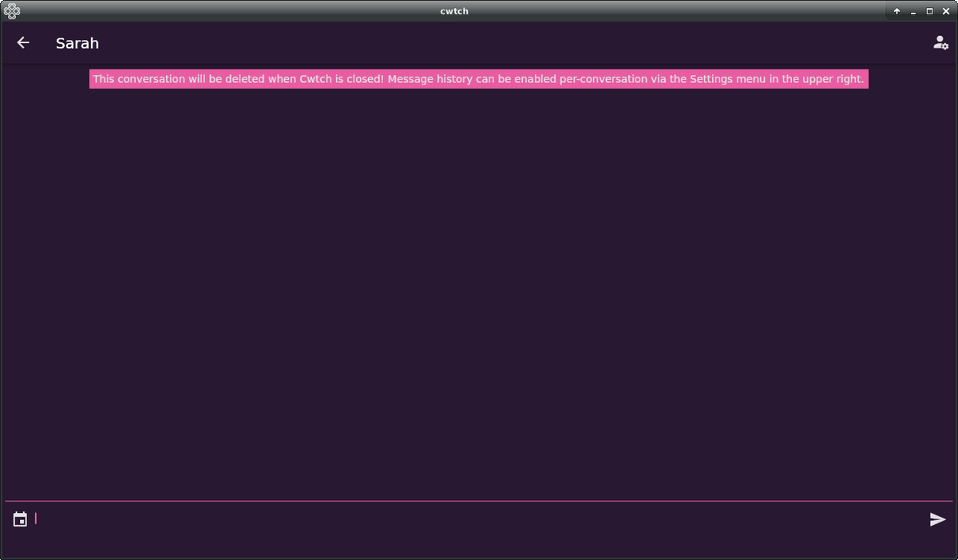This screenshot has height=560, width=958.
Task: Maximize the cwtch window
Action: point(929,11)
